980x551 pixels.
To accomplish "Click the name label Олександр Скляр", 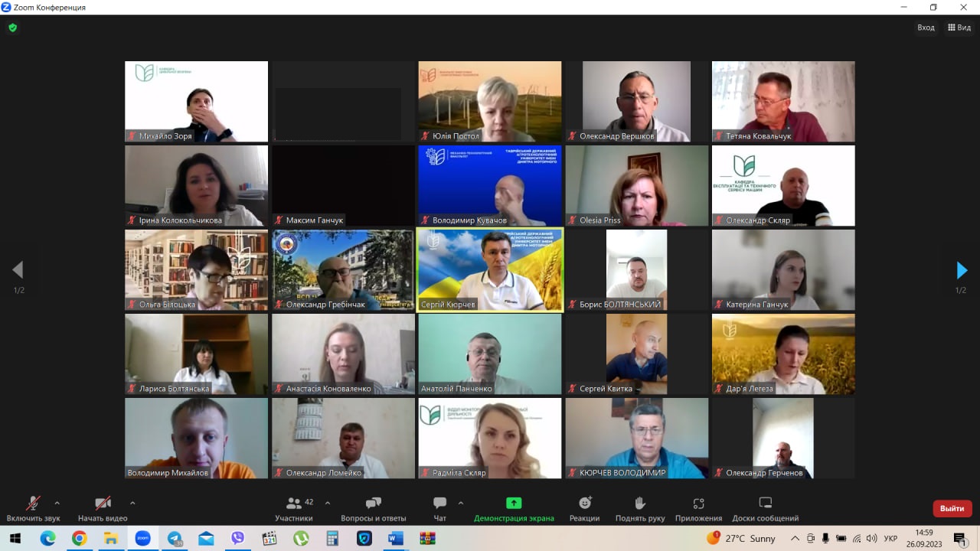I will pyautogui.click(x=758, y=220).
